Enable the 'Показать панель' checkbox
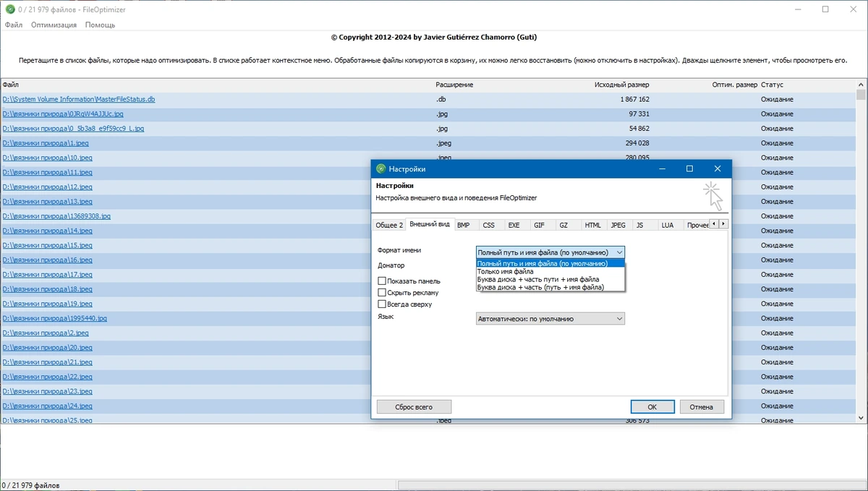 tap(382, 281)
